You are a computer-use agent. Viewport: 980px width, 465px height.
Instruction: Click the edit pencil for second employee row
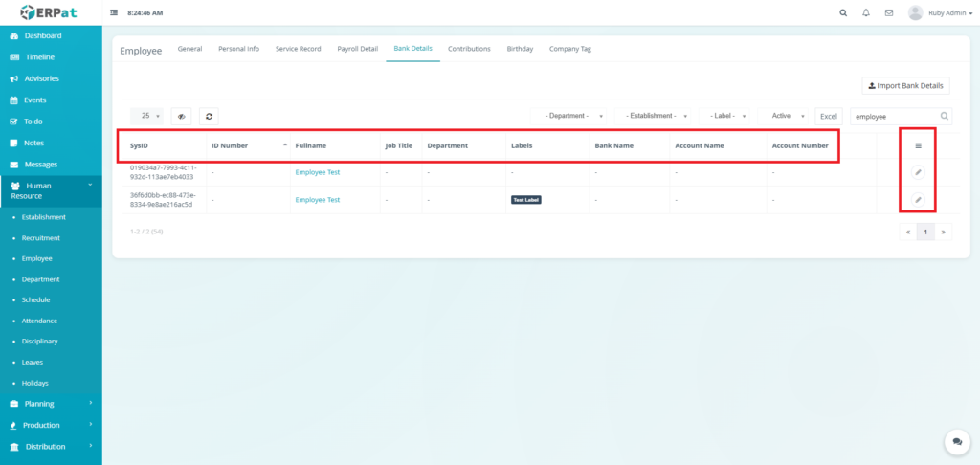[x=918, y=200]
